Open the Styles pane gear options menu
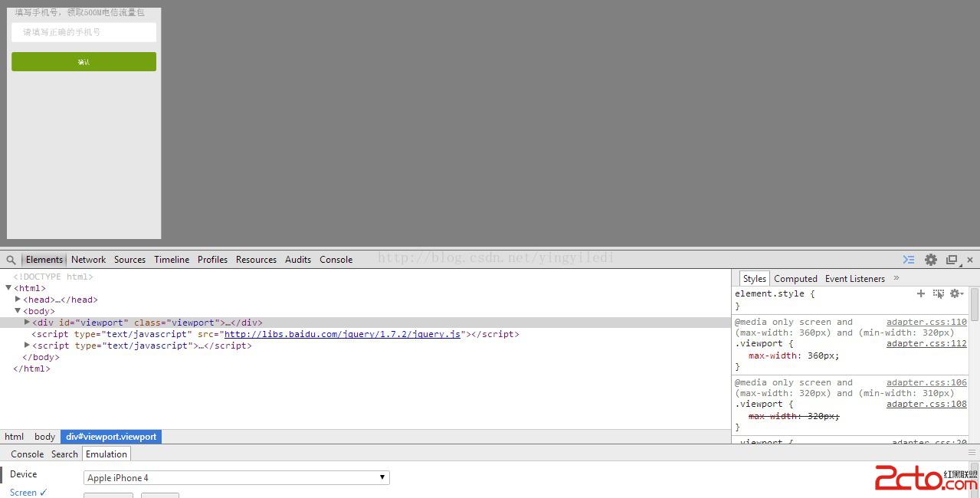This screenshot has width=980, height=498. [955, 293]
